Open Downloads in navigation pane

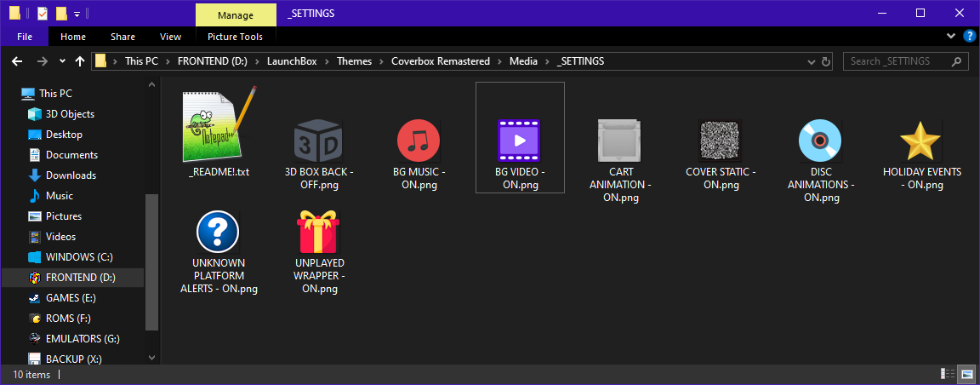(71, 175)
